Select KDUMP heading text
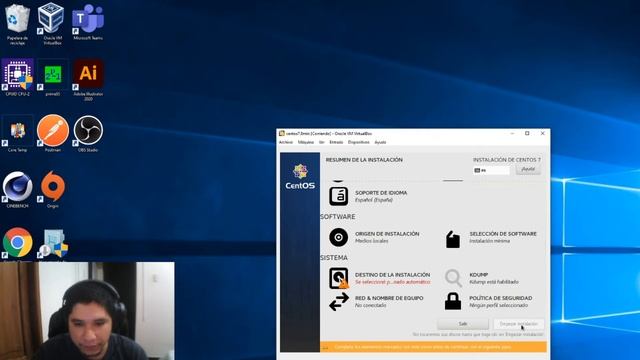 pos(478,275)
